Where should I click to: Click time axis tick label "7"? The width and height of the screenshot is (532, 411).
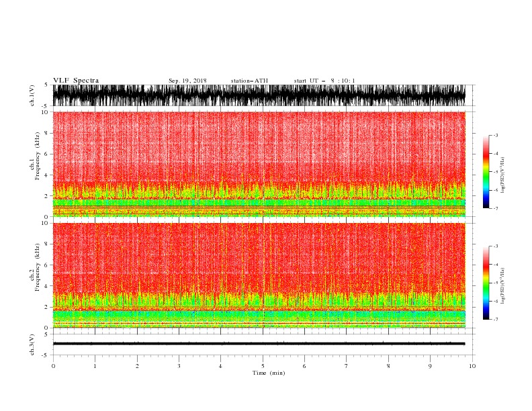click(347, 366)
